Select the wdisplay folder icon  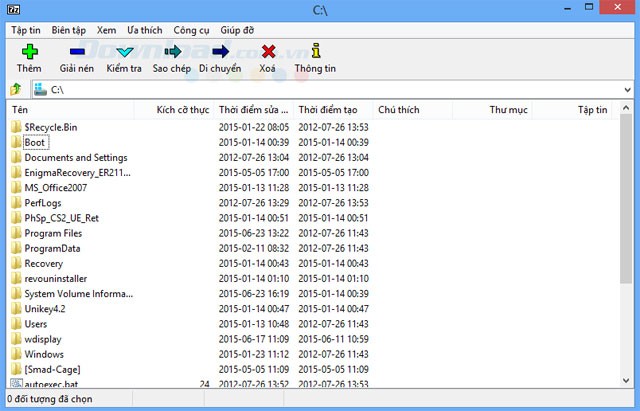(x=16, y=339)
